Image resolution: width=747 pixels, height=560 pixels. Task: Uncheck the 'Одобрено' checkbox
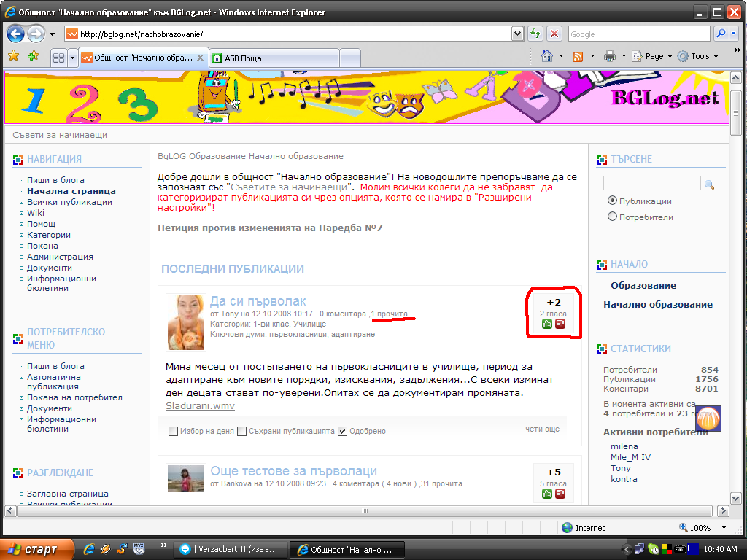[342, 431]
